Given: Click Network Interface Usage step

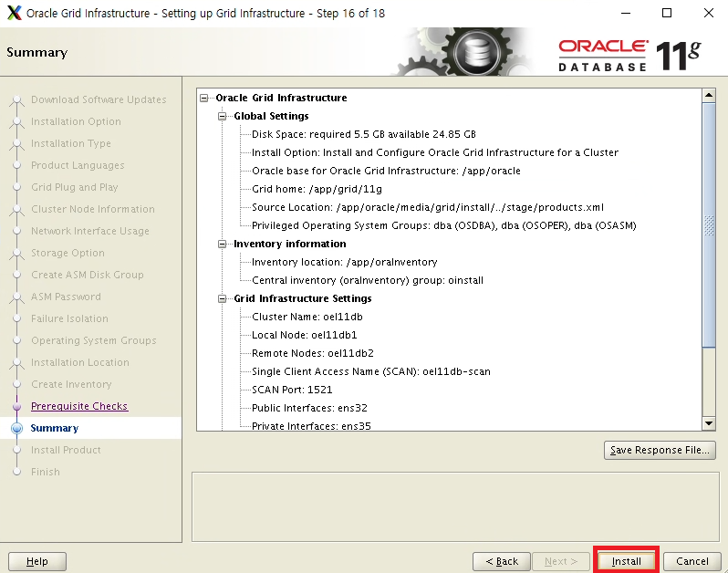Looking at the screenshot, I should click(90, 231).
